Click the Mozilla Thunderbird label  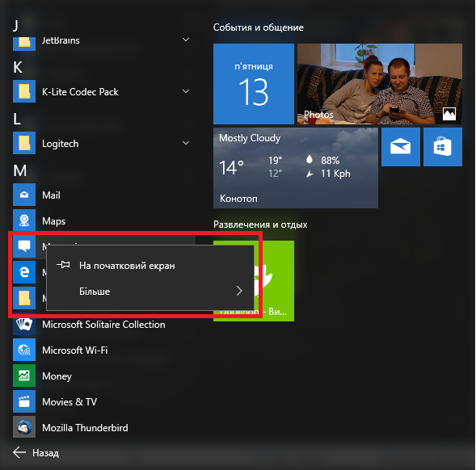pos(85,428)
